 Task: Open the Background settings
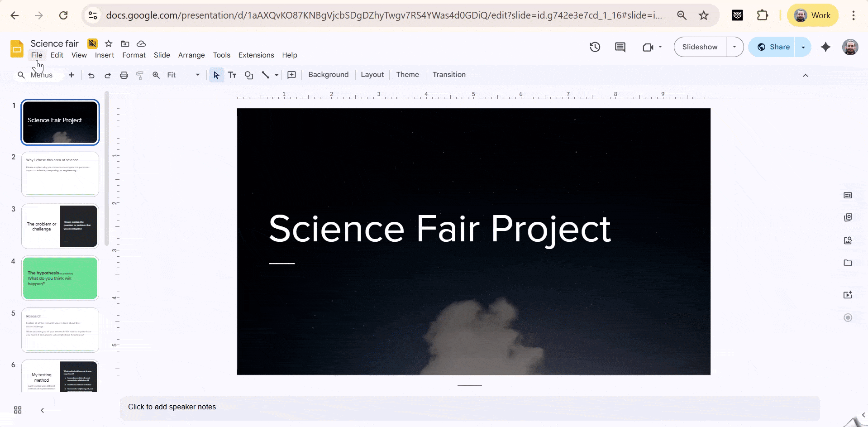pos(328,74)
